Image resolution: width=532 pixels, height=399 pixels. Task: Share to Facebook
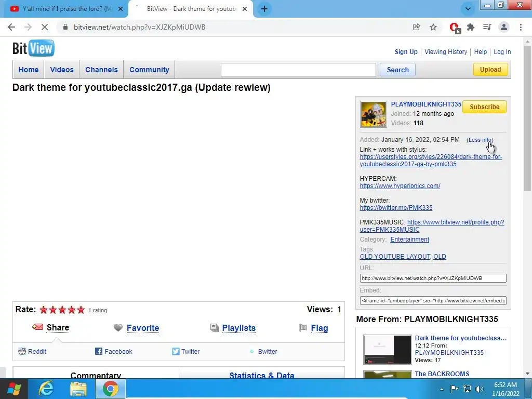[114, 352]
